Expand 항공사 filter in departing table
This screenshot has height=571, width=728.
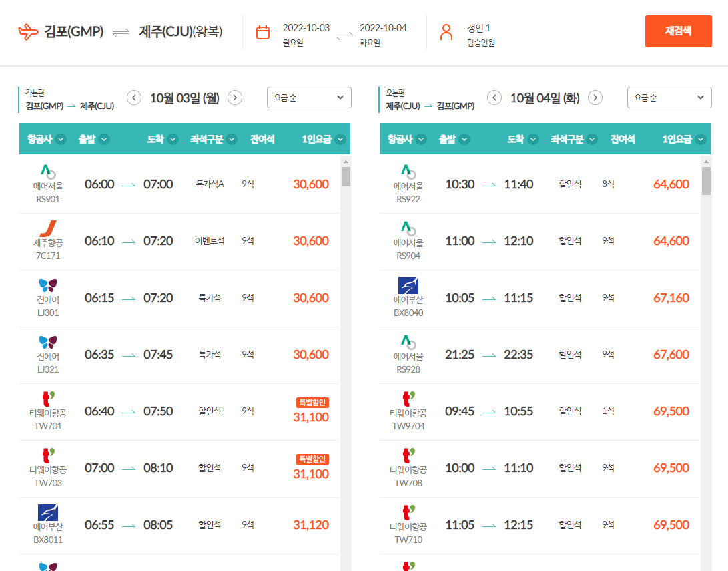[61, 139]
